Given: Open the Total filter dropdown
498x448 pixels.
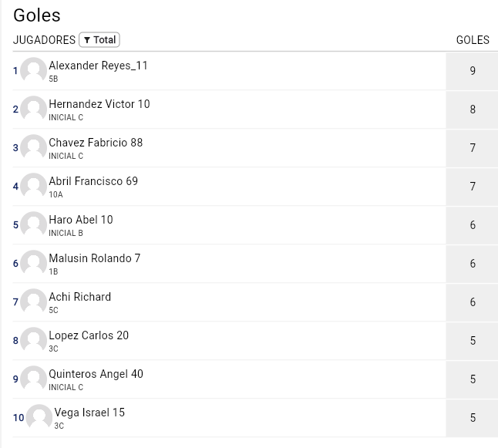Looking at the screenshot, I should pos(99,40).
